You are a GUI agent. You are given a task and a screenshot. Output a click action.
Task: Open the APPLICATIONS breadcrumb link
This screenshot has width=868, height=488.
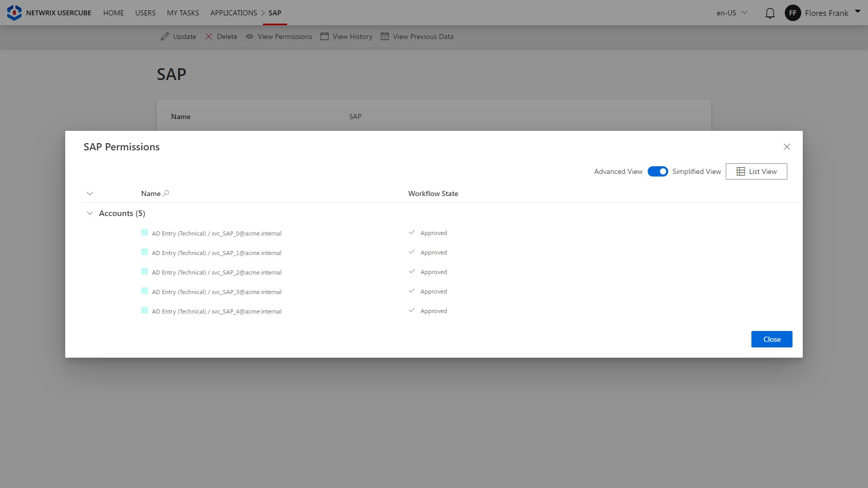234,13
